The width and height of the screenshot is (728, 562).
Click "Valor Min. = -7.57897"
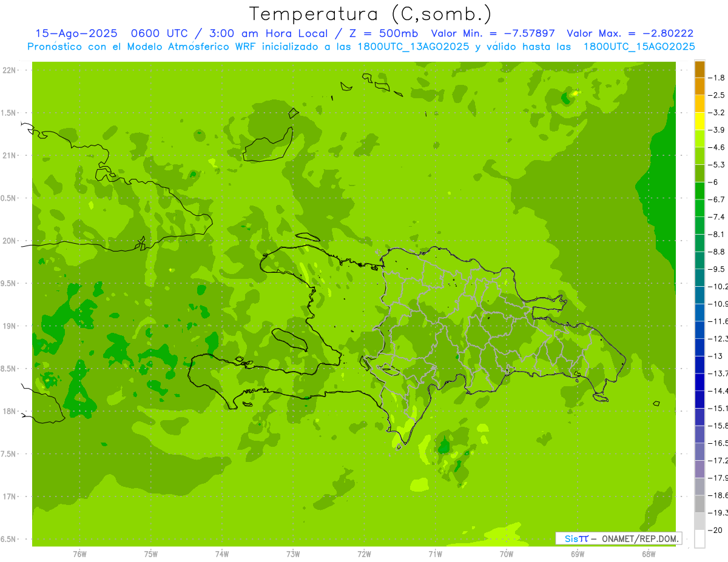coord(493,34)
